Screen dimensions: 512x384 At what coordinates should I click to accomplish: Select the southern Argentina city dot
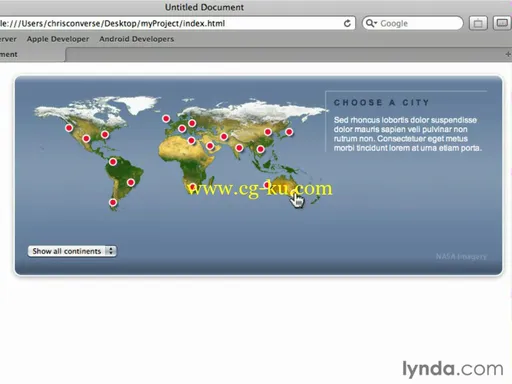tap(113, 202)
